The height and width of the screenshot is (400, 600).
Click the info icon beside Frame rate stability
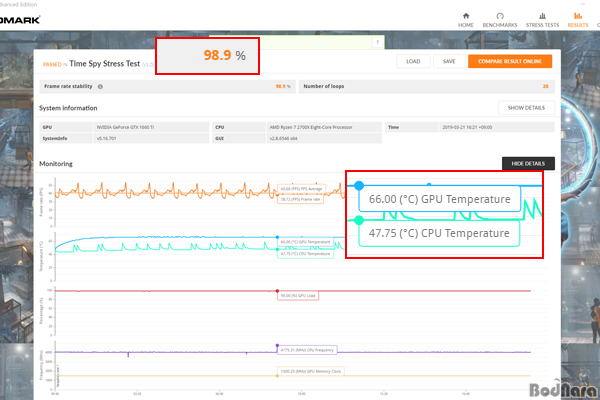[100, 87]
